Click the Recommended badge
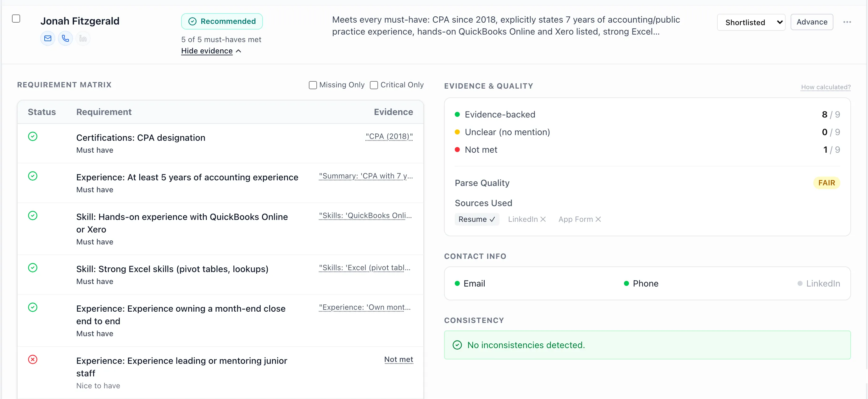The width and height of the screenshot is (868, 399). [222, 21]
